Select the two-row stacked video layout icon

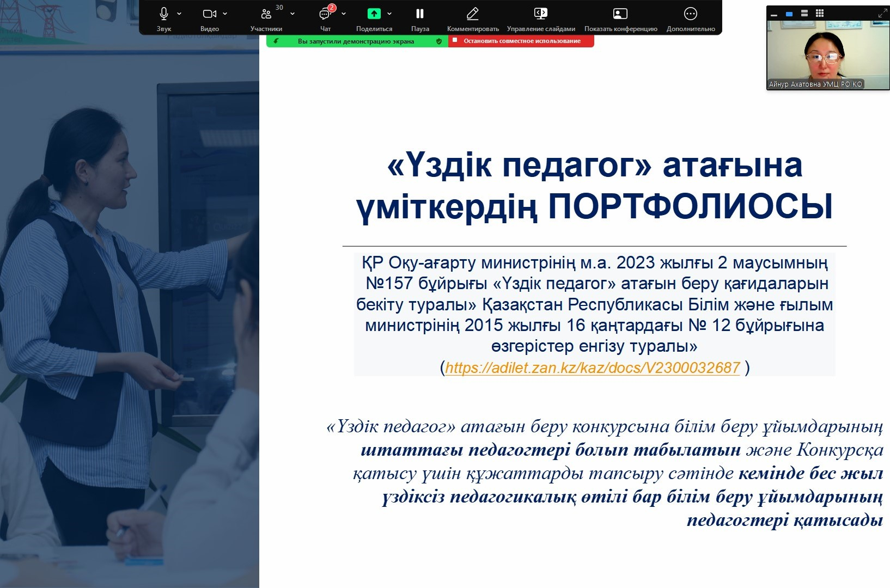click(804, 13)
